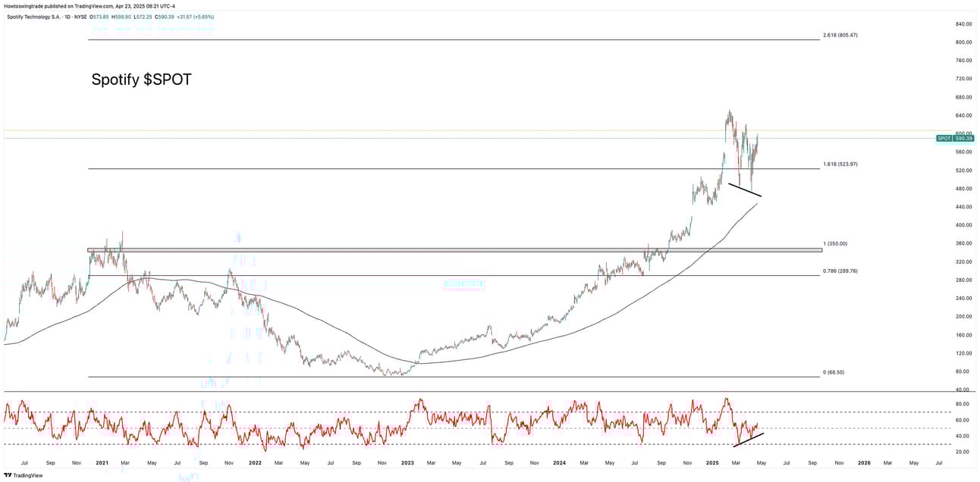Image resolution: width=980 pixels, height=482 pixels.
Task: Click the TradingView logo in the corner
Action: click(x=23, y=475)
